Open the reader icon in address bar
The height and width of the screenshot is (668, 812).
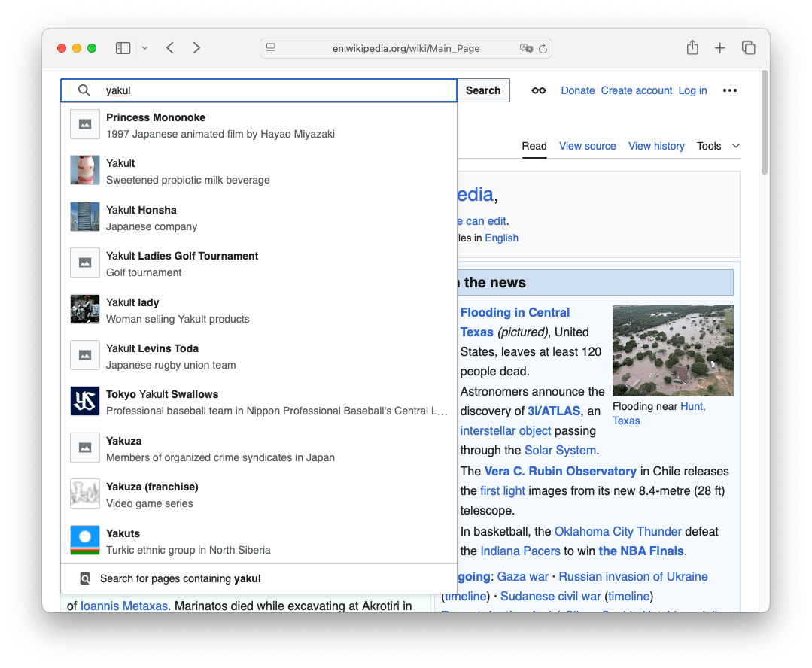point(271,48)
